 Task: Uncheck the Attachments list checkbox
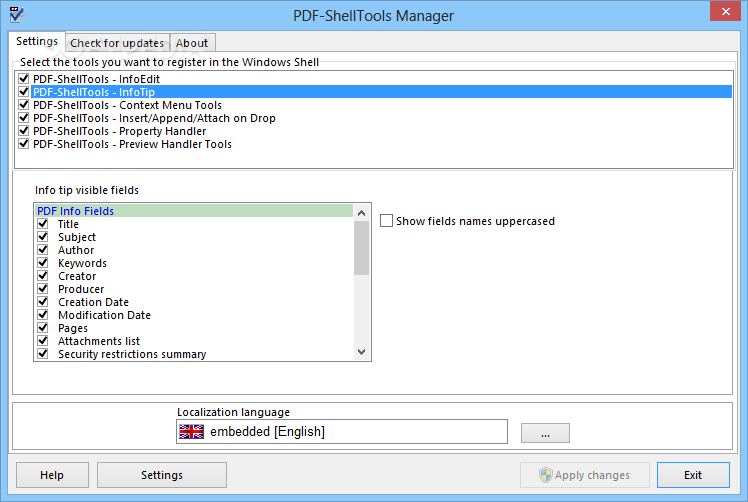pos(43,341)
